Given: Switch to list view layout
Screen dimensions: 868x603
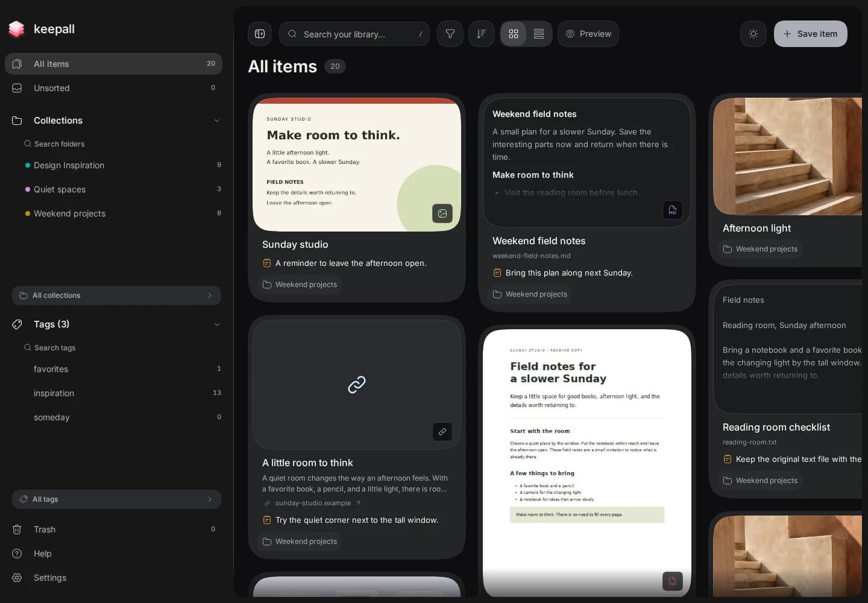Looking at the screenshot, I should click(x=539, y=34).
